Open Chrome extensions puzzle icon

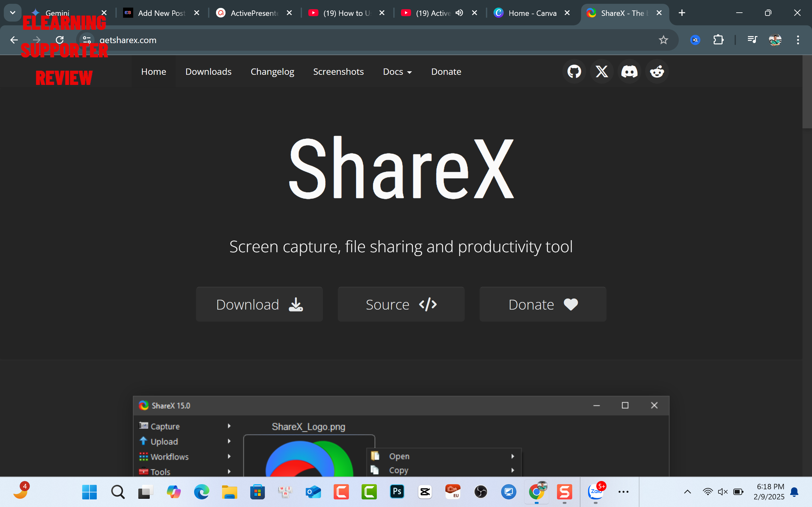click(718, 40)
